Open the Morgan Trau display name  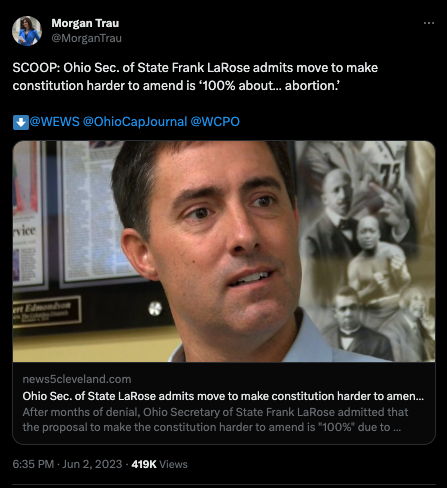pos(85,23)
